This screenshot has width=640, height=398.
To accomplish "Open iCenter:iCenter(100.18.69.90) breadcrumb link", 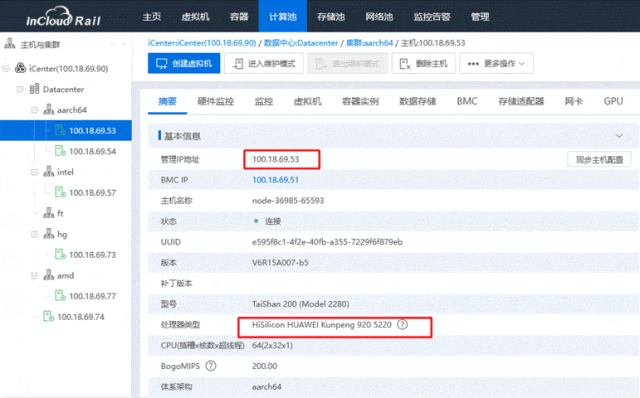I will tap(202, 43).
